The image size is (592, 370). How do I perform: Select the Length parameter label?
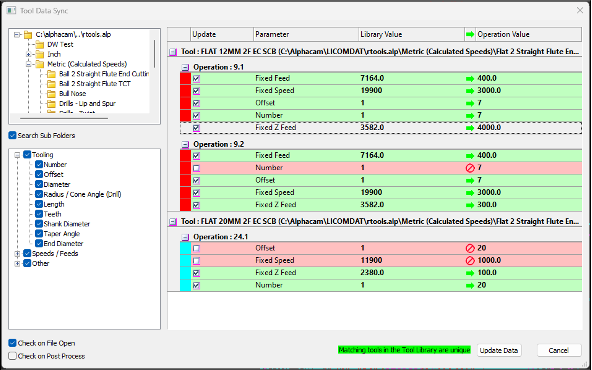tap(54, 204)
